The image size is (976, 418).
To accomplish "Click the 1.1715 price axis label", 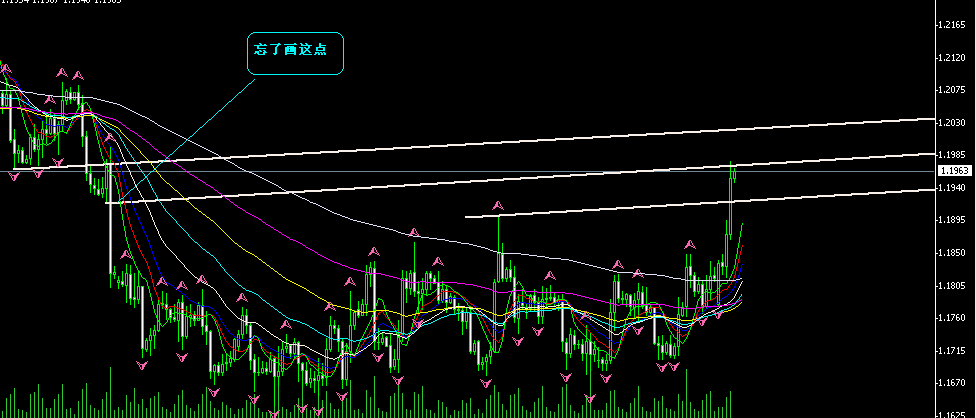I will pos(952,351).
